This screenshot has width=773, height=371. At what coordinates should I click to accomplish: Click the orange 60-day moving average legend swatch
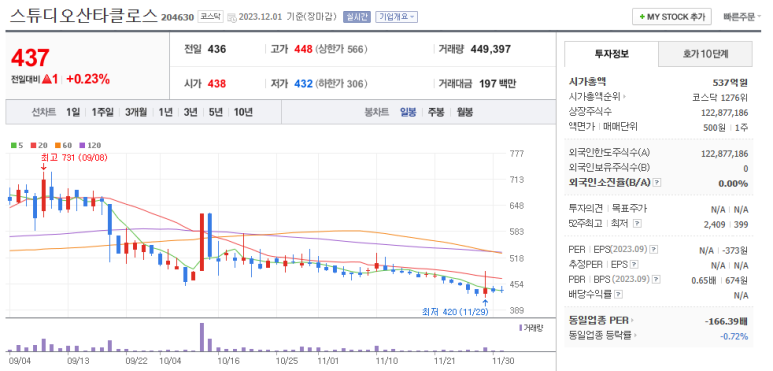(57, 145)
